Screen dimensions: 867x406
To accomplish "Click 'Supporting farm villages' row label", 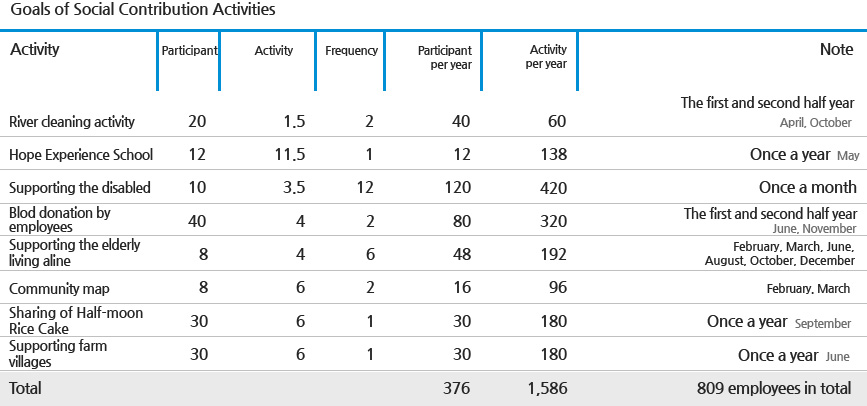I will coord(58,354).
